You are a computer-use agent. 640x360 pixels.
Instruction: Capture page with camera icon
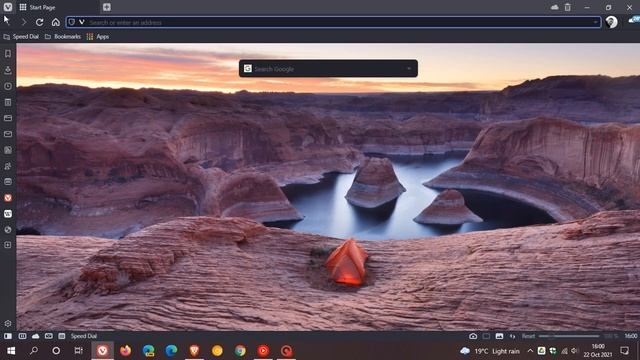473,336
